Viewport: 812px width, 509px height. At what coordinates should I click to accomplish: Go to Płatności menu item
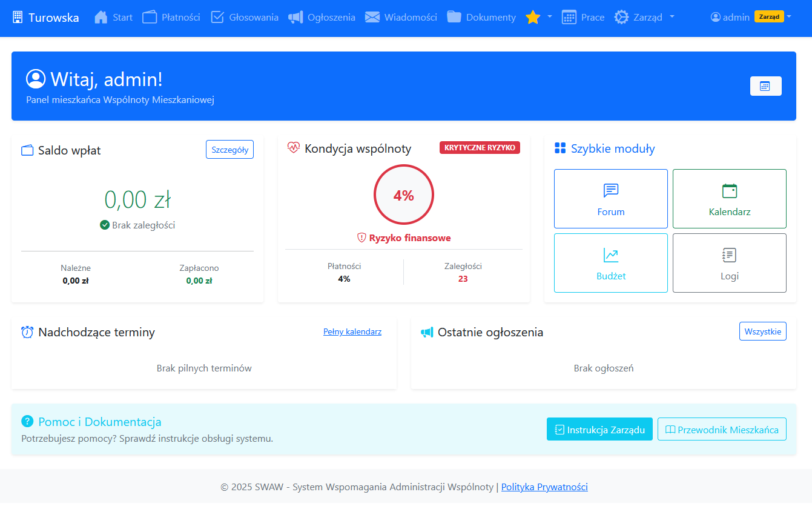click(181, 17)
